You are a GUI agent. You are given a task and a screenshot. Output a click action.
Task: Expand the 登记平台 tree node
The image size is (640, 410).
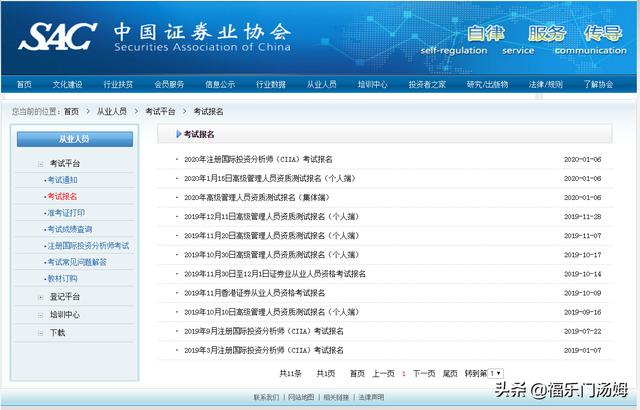40,297
